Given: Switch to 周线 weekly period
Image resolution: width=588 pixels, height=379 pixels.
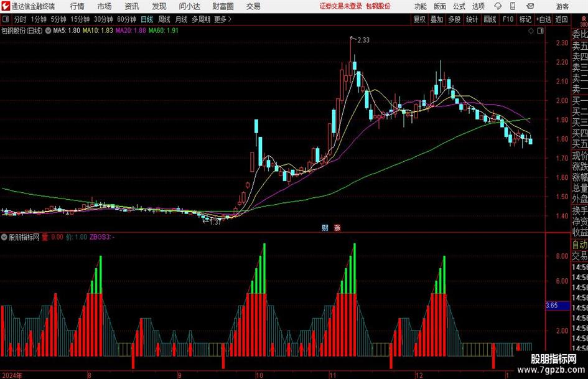Looking at the screenshot, I should [164, 19].
